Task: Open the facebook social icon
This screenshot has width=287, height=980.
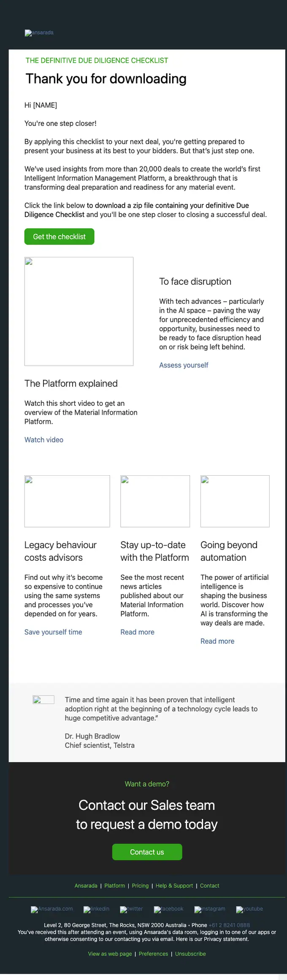Action: click(168, 909)
